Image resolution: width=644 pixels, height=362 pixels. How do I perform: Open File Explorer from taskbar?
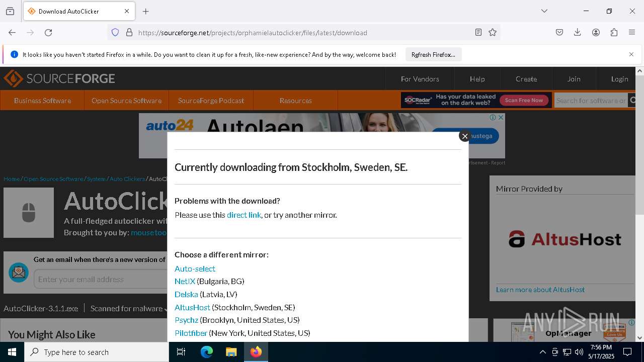[231, 352]
